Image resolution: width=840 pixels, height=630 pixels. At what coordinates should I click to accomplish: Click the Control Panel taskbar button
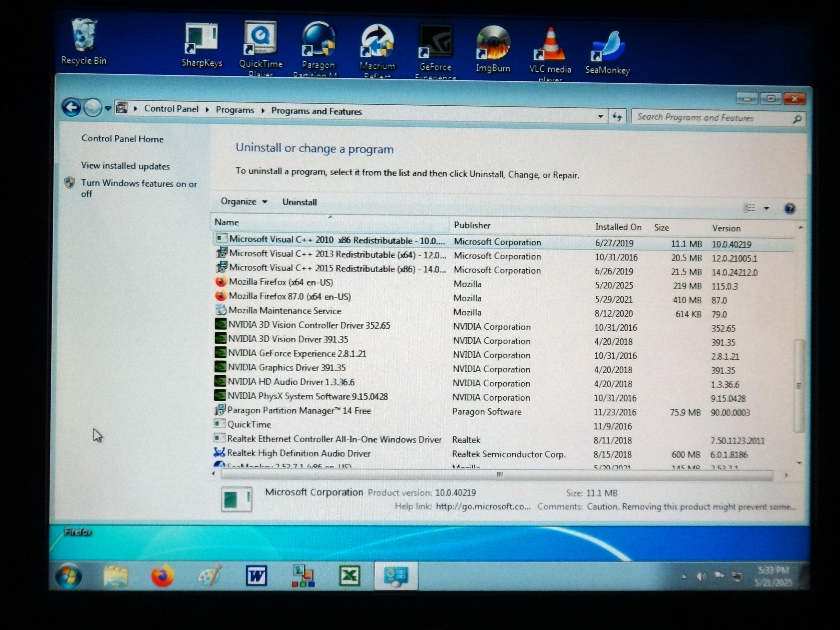396,576
